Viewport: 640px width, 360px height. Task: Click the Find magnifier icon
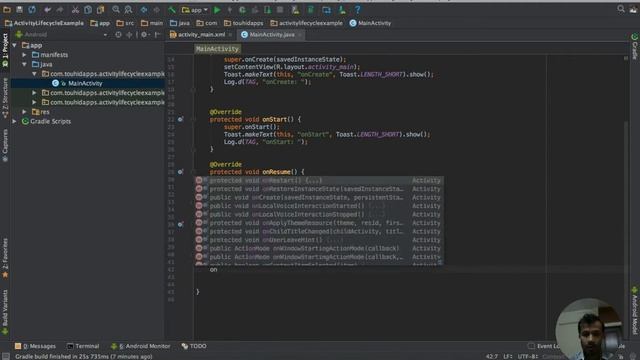click(116, 9)
